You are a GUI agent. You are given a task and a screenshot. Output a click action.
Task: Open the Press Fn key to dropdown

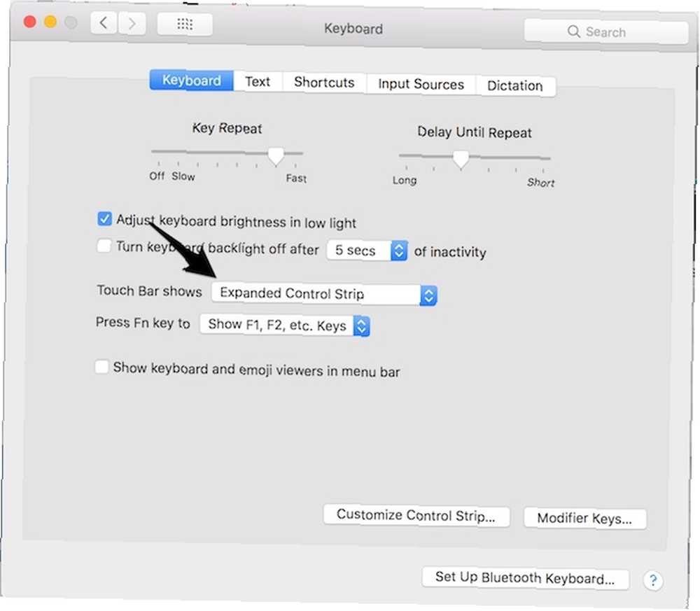285,325
